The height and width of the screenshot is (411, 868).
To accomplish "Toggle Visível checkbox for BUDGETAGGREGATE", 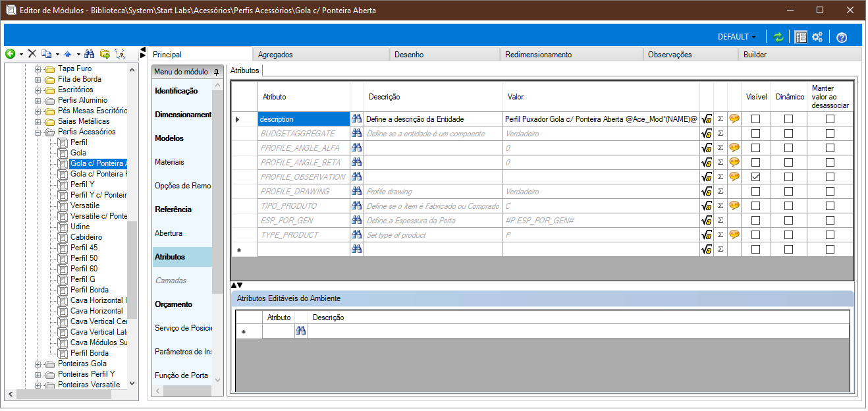I will [x=755, y=134].
